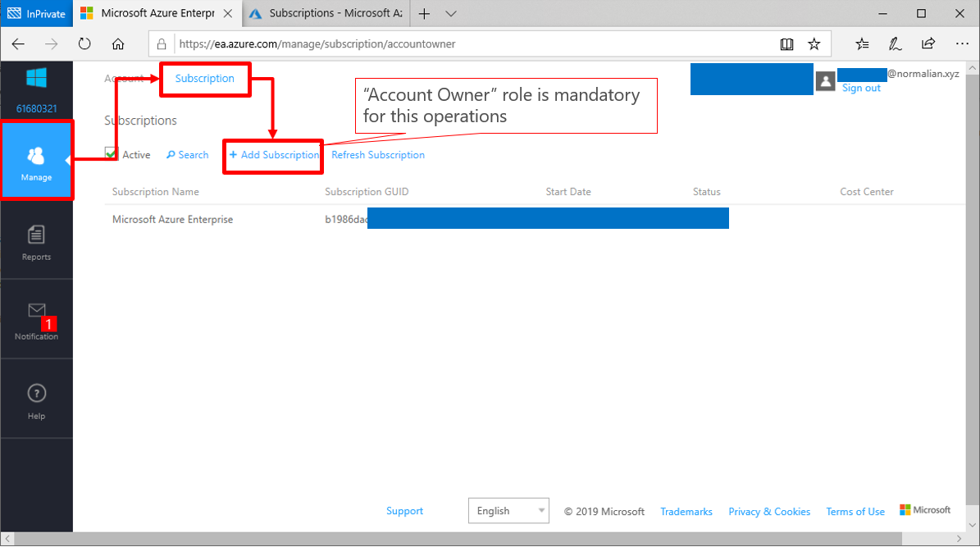Viewport: 980px width, 547px height.
Task: Click the address bar URL
Action: click(x=317, y=43)
